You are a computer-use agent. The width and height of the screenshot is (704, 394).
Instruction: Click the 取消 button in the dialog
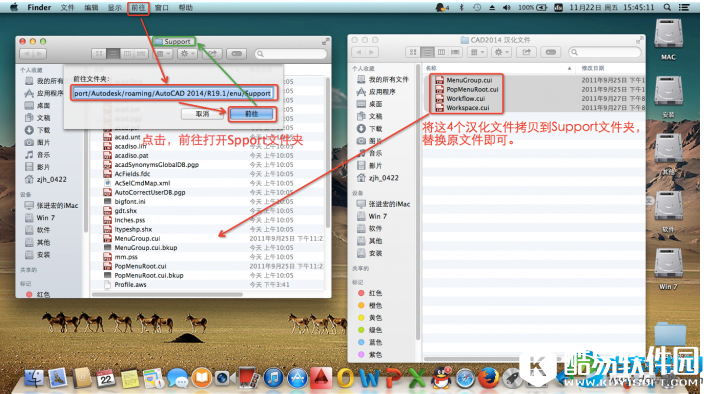[202, 114]
